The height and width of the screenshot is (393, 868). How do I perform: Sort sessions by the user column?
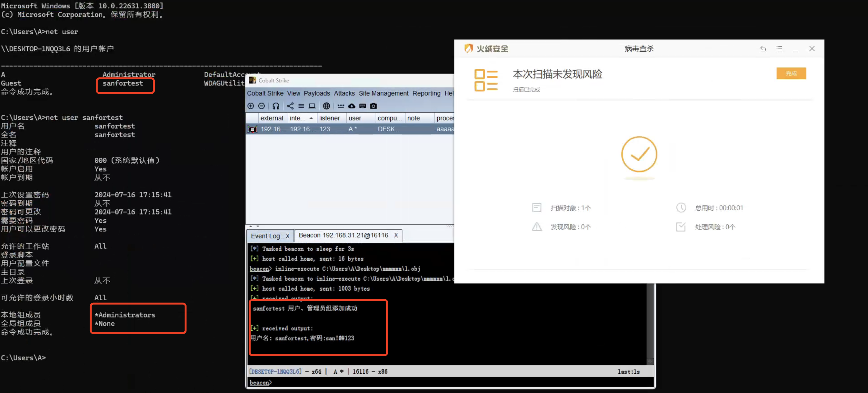(361, 118)
